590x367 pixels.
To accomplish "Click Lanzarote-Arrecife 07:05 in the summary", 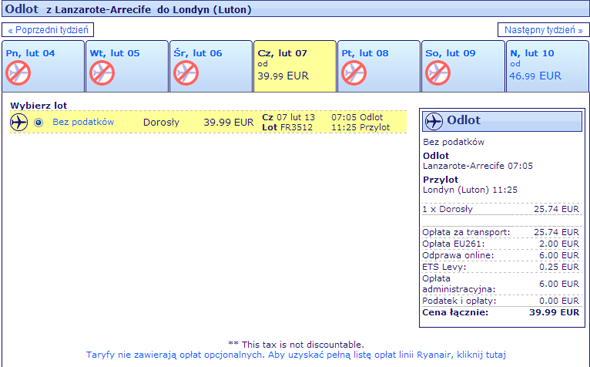I will [x=478, y=166].
